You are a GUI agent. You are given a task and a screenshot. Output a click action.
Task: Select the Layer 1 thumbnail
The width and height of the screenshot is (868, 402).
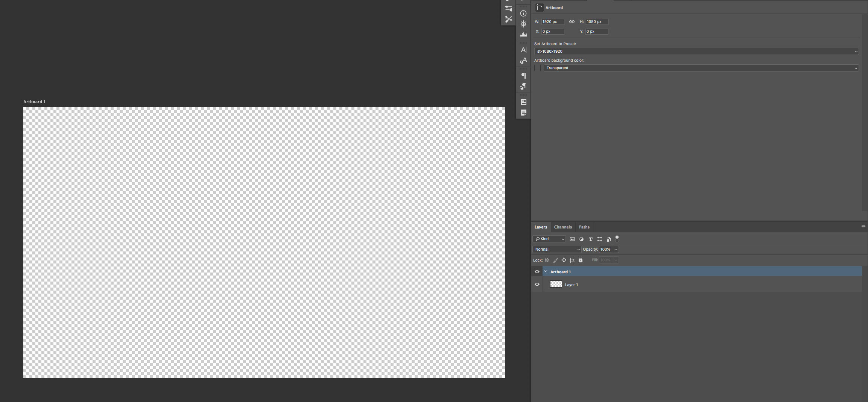point(556,284)
